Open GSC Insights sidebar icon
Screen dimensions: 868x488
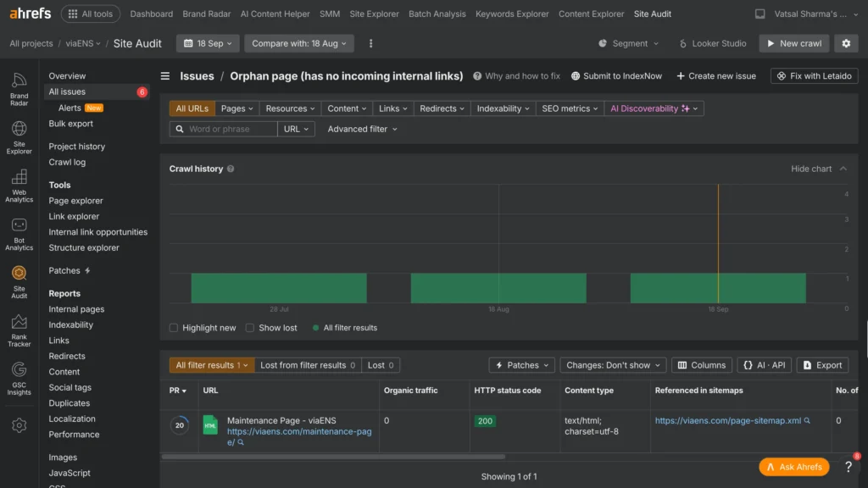[19, 379]
